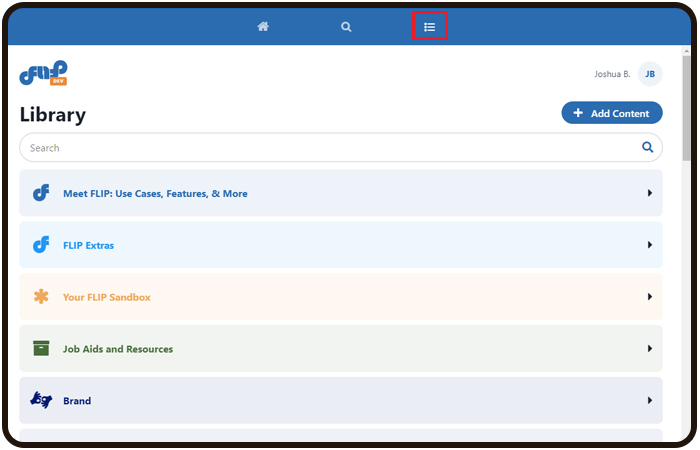Screen dimensions: 700x450
Task: Click the scrollbar up arrow
Action: tap(687, 50)
